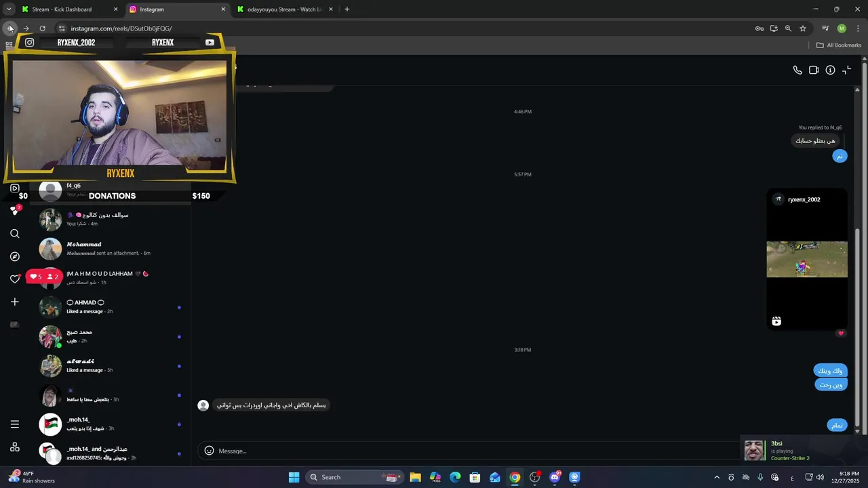Click the address bar URL

click(x=121, y=28)
